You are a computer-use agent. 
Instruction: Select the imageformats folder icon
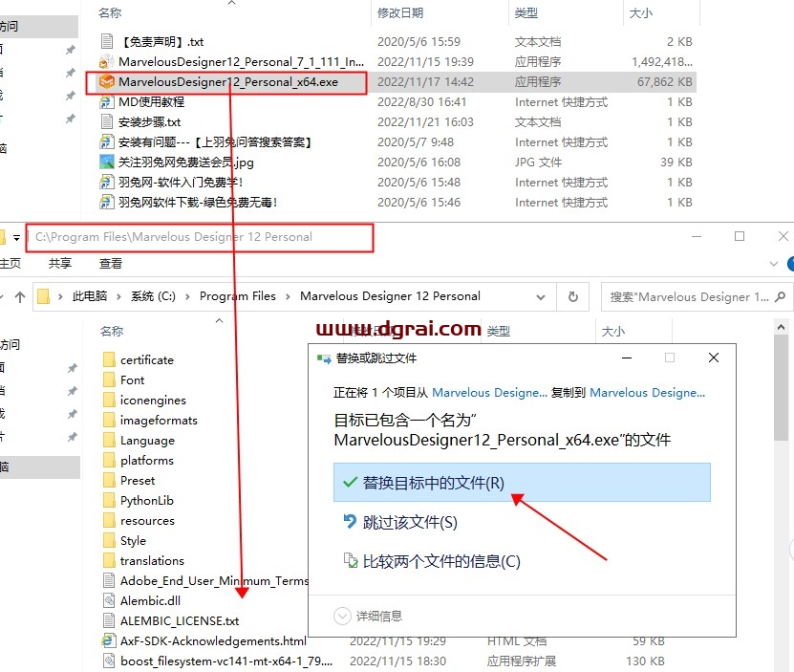[x=109, y=421]
